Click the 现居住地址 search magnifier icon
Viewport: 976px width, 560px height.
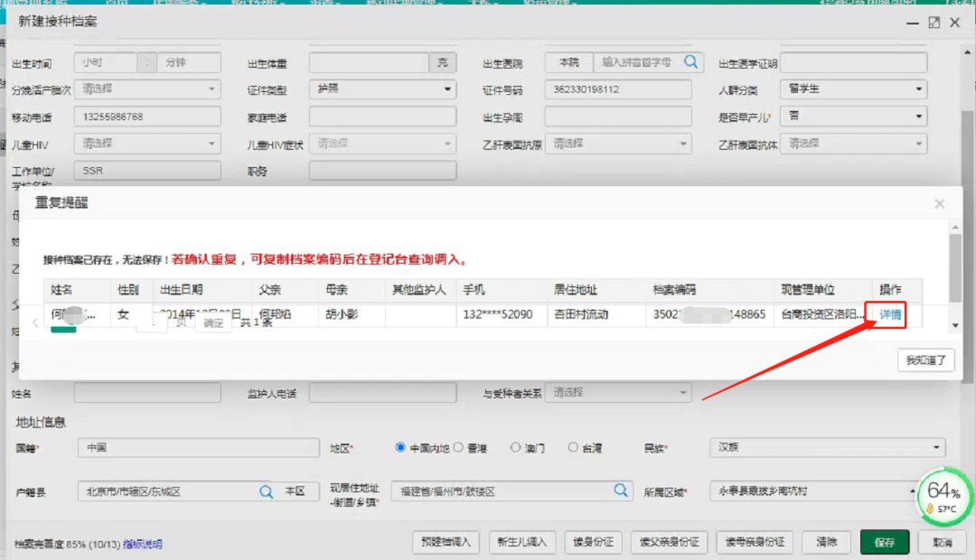[621, 490]
